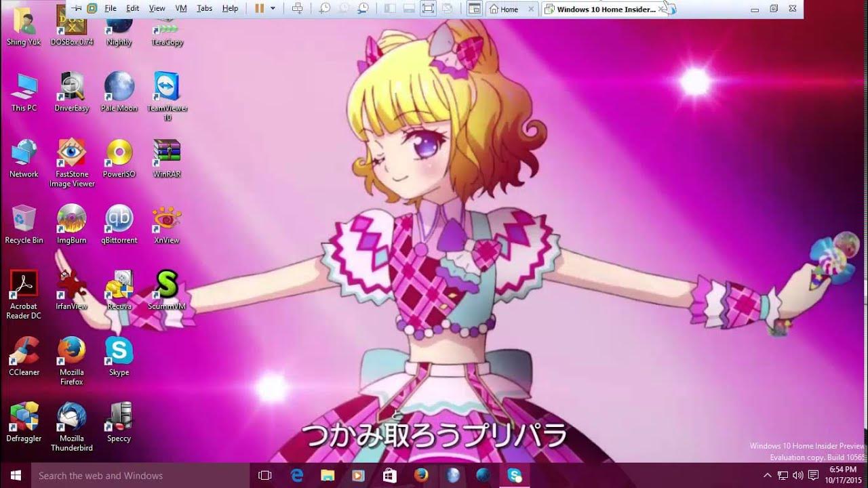
Task: Open the volume control in the tray
Action: tap(797, 476)
